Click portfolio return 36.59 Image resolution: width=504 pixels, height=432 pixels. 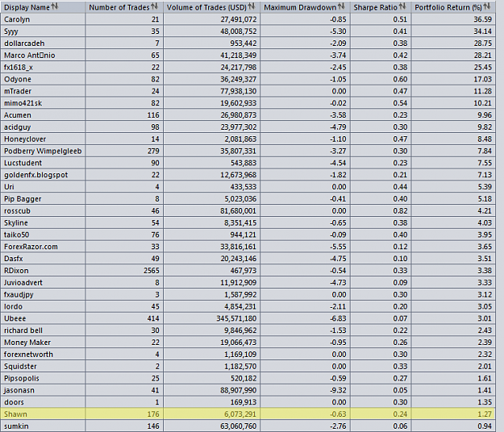coord(482,19)
